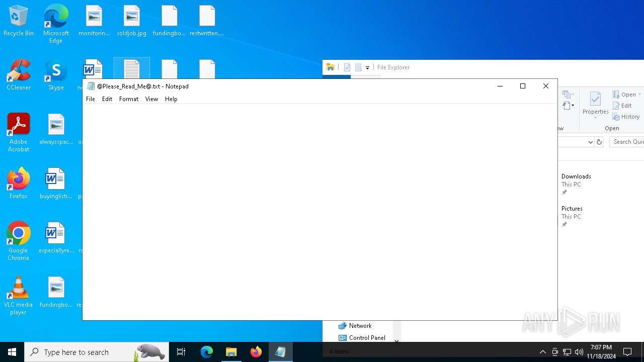Click Edit in the File Explorer ribbon
The height and width of the screenshot is (362, 644).
[622, 106]
